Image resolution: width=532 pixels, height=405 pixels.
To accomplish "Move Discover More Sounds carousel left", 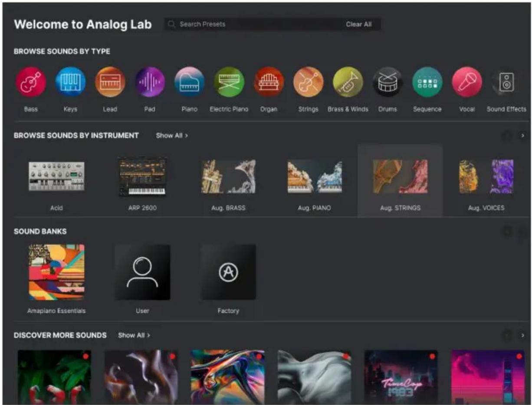I will (x=506, y=335).
